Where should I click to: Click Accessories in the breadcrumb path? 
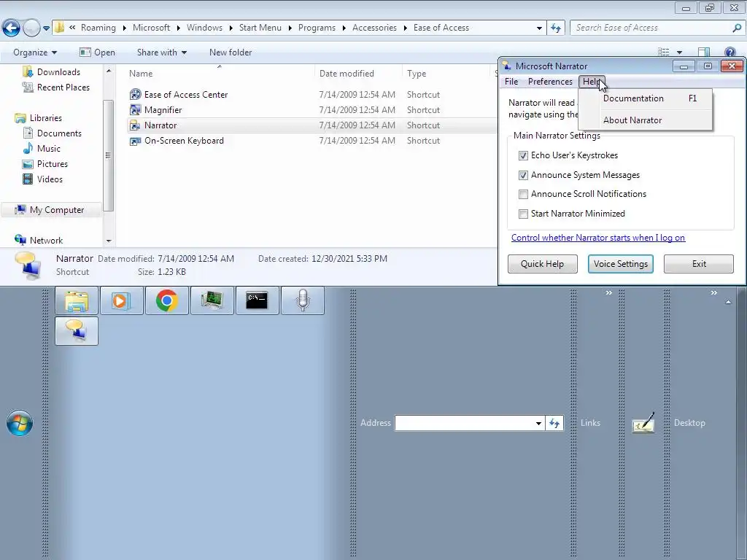(374, 28)
